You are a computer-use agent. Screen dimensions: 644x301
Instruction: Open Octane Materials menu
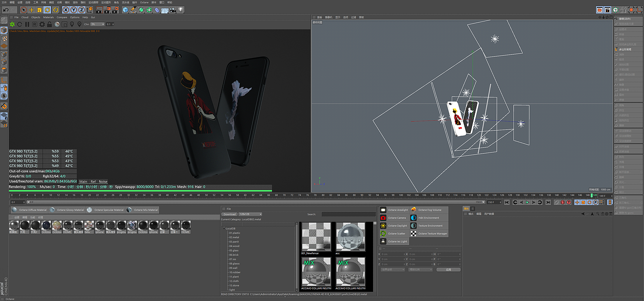tap(48, 17)
